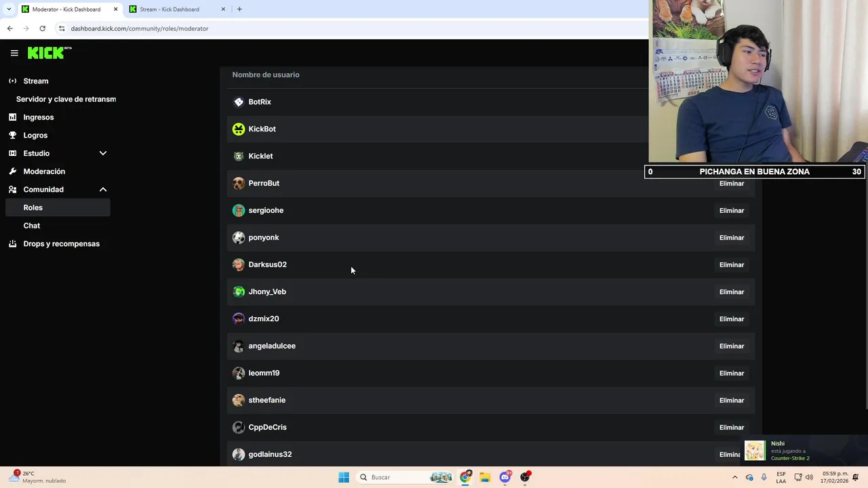
Task: Click stheefanie avatar
Action: [239, 400]
